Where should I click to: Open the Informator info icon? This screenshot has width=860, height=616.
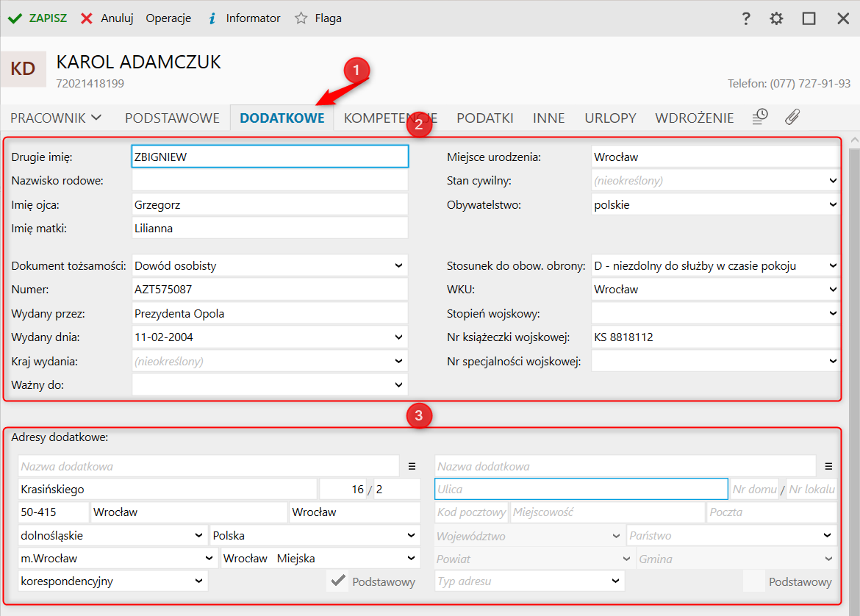coord(212,18)
